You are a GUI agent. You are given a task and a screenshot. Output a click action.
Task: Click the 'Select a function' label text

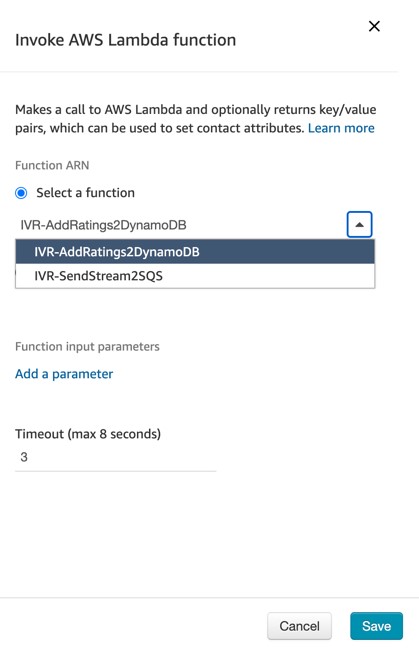coord(85,193)
